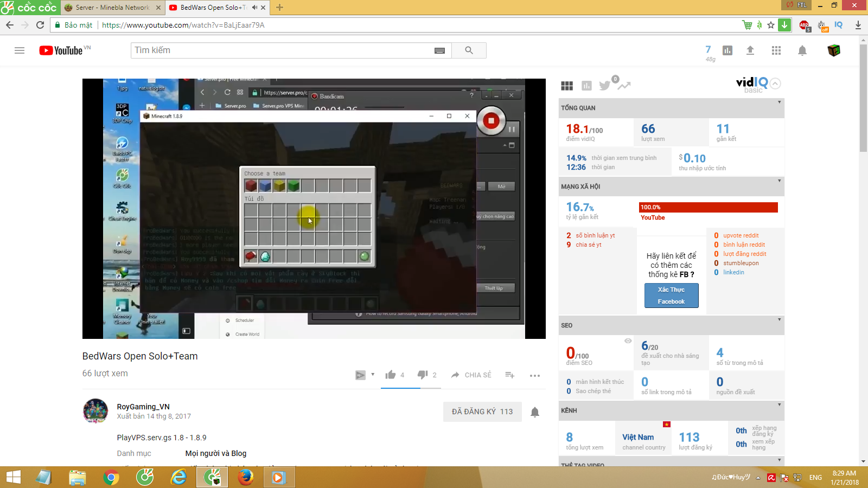
Task: Click the red 100.0% YouTube bar
Action: tap(709, 207)
